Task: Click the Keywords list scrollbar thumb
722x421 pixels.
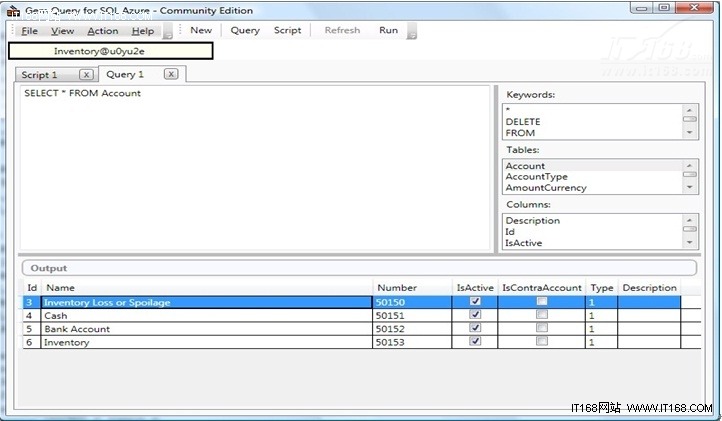Action: tap(689, 119)
